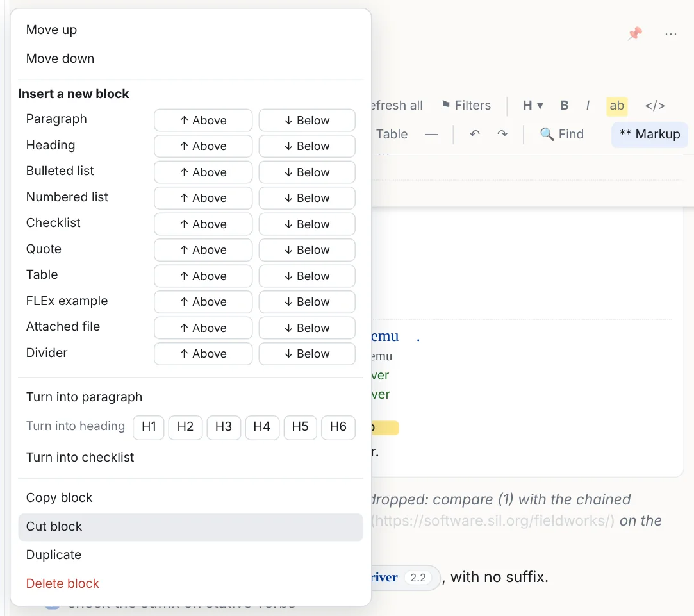This screenshot has width=694, height=616.
Task: Turn the block into an H5 heading
Action: point(300,427)
